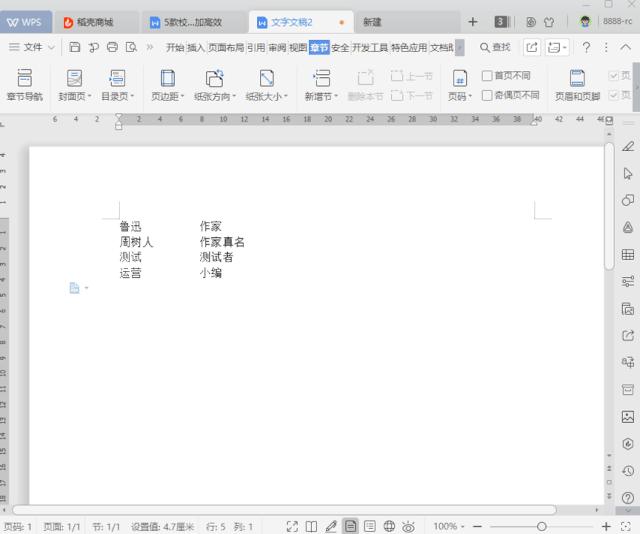Viewport: 640px width, 534px height.
Task: Click the zoom out minus button
Action: pyautogui.click(x=478, y=526)
